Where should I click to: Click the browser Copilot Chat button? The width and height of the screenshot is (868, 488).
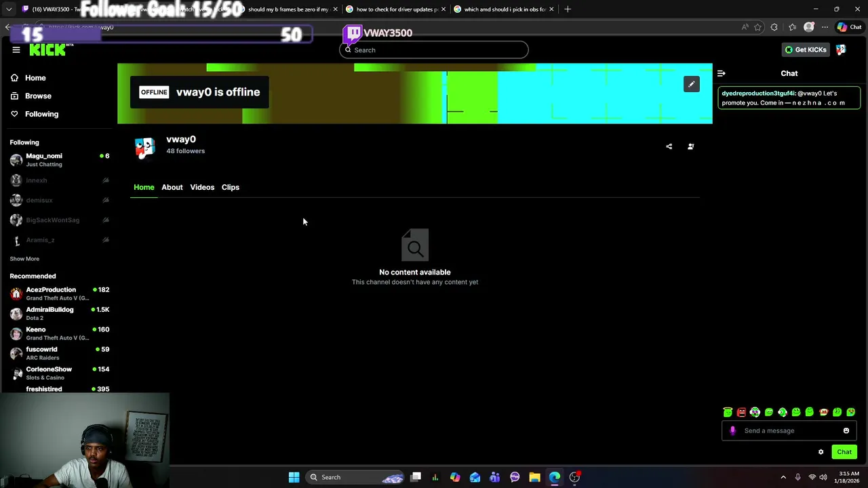pos(849,27)
